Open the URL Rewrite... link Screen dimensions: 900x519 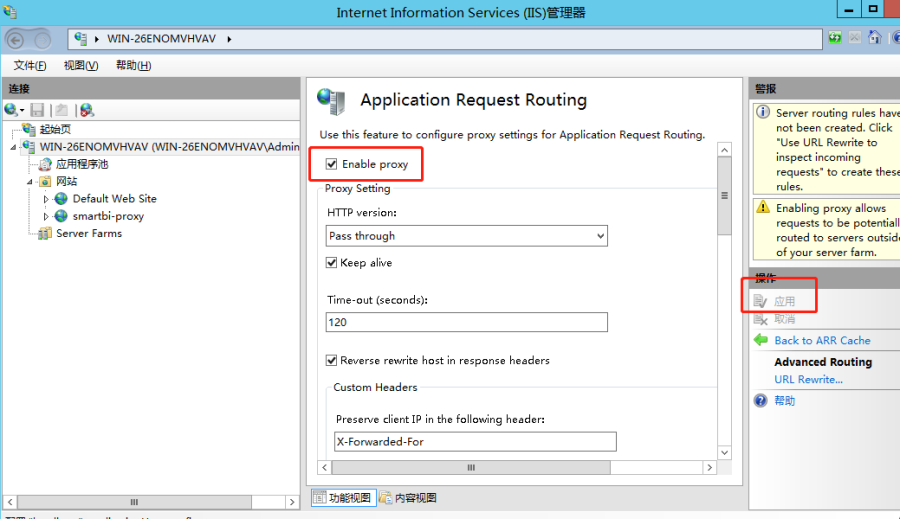pyautogui.click(x=808, y=379)
